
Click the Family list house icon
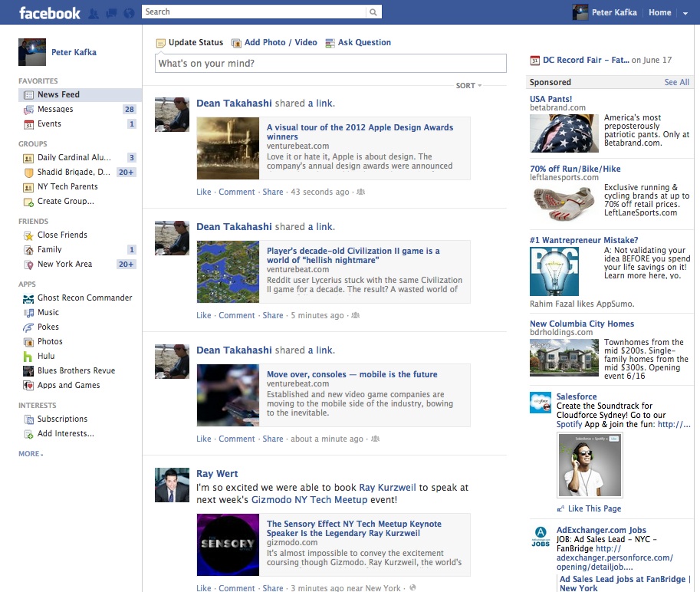click(28, 250)
